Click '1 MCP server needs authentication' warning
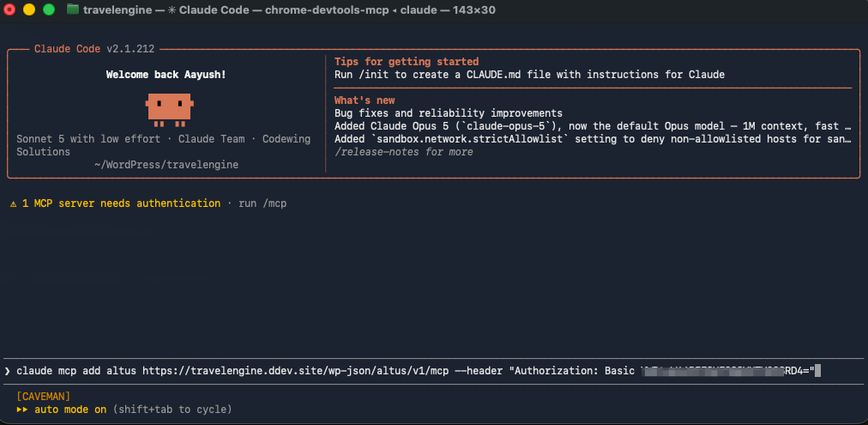This screenshot has height=425, width=868. [x=121, y=203]
